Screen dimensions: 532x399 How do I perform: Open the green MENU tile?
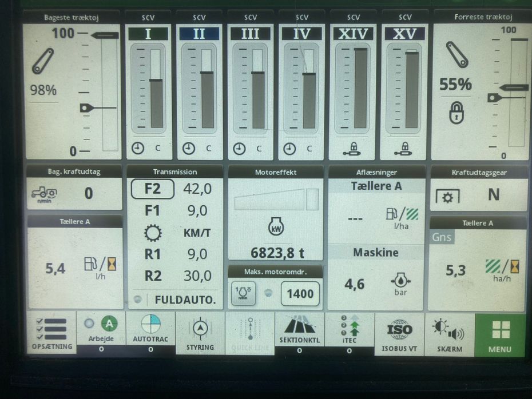(500, 334)
